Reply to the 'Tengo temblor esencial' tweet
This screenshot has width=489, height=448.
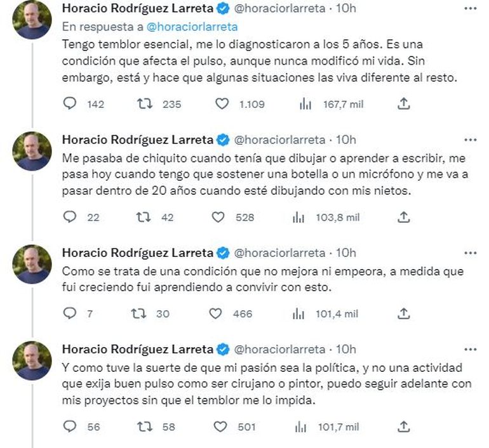click(x=70, y=103)
